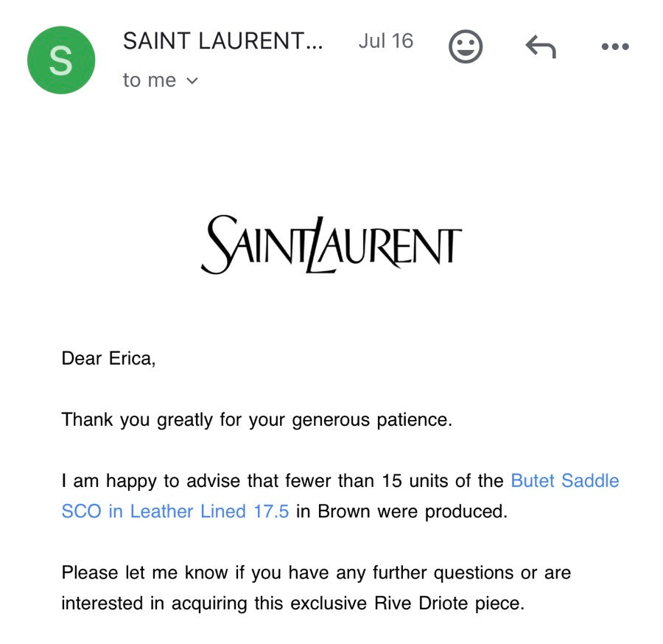663x644 pixels.
Task: Click the message date next to sender
Action: click(386, 41)
